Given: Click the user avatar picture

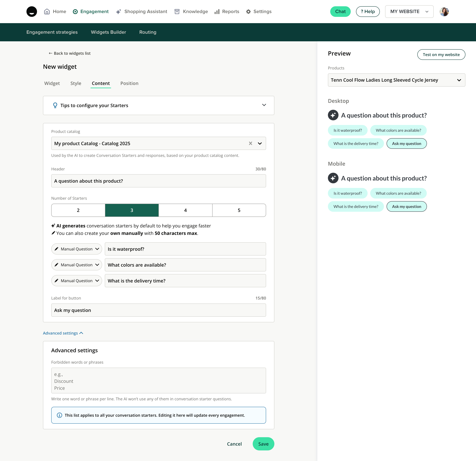Looking at the screenshot, I should (x=444, y=12).
